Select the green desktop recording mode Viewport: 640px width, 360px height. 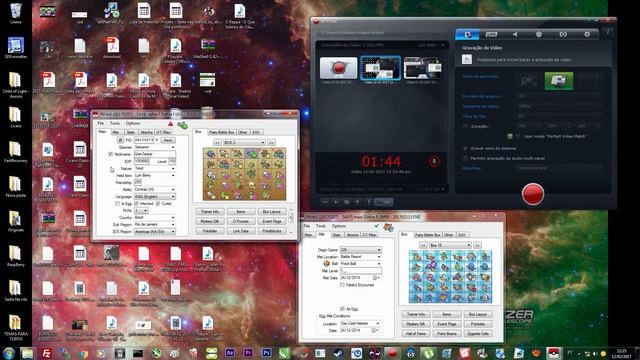click(559, 81)
